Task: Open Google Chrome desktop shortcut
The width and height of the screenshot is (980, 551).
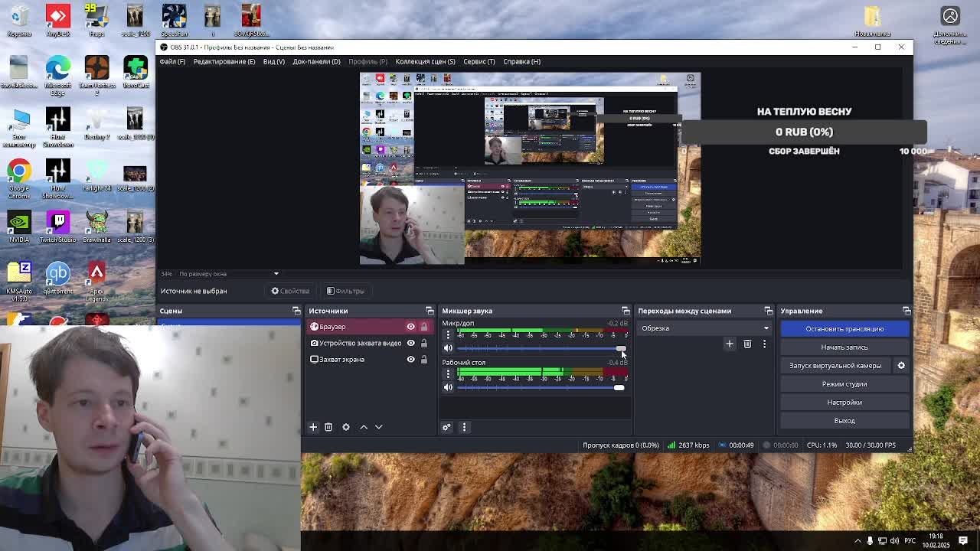Action: 19,177
